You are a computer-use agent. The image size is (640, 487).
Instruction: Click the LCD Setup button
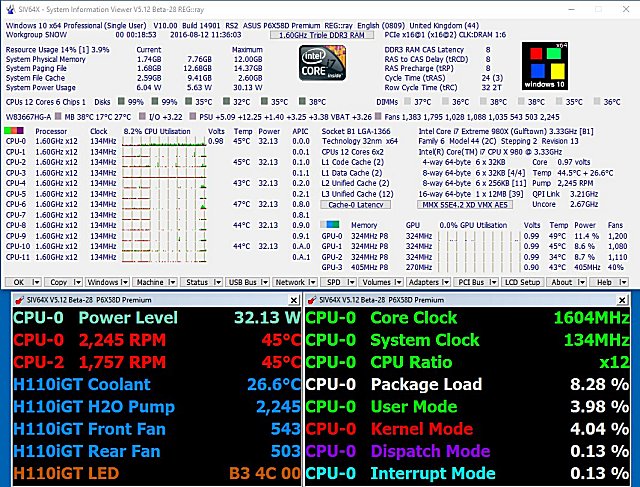[522, 282]
